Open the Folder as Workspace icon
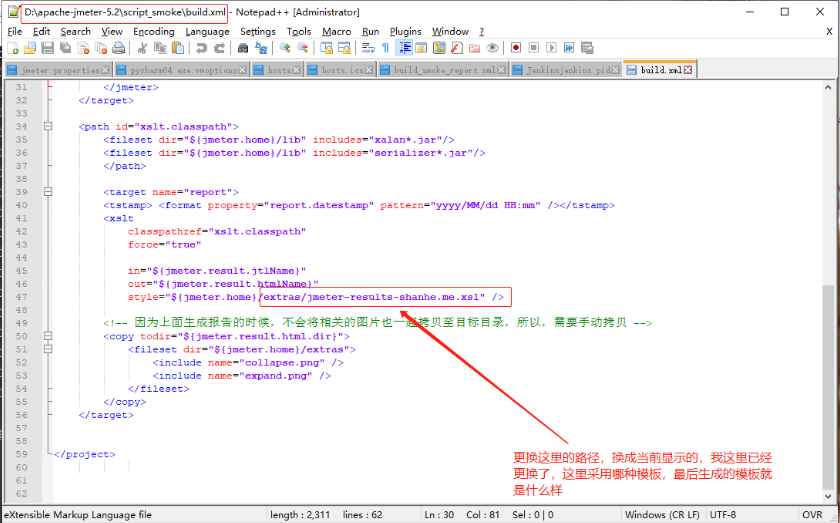 [475, 48]
